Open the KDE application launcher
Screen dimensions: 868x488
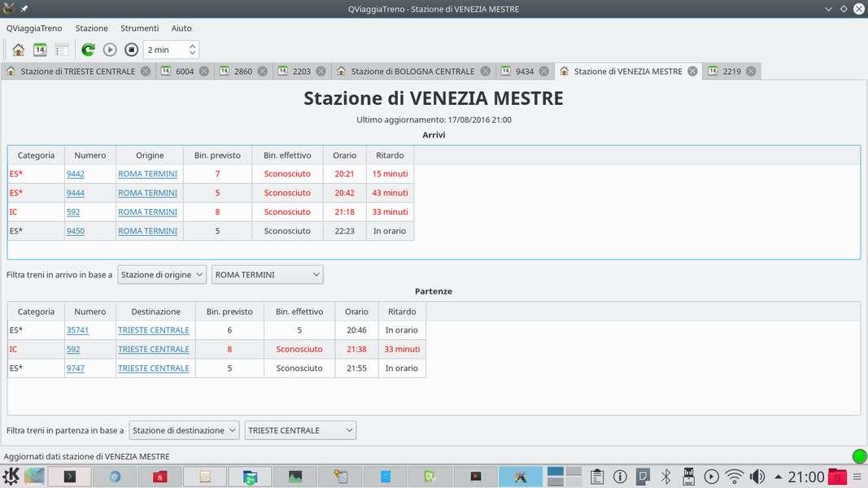click(x=11, y=477)
